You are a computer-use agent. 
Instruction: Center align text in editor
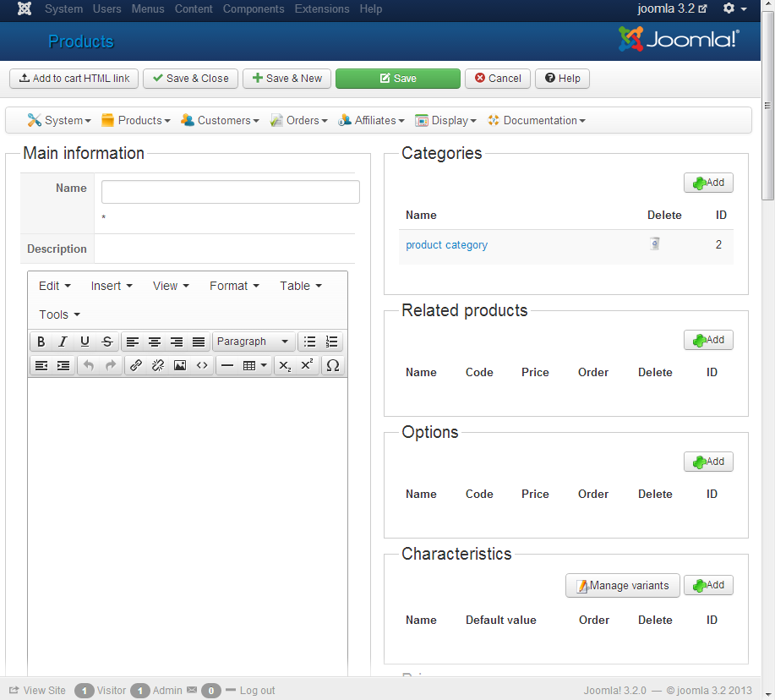[x=155, y=342]
